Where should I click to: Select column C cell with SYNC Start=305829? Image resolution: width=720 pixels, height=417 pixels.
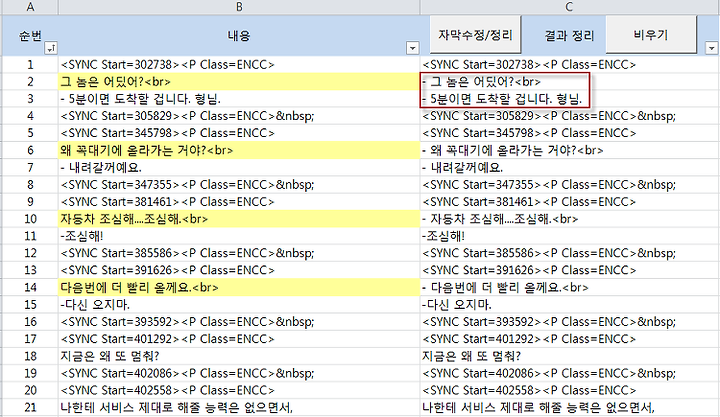pos(570,116)
